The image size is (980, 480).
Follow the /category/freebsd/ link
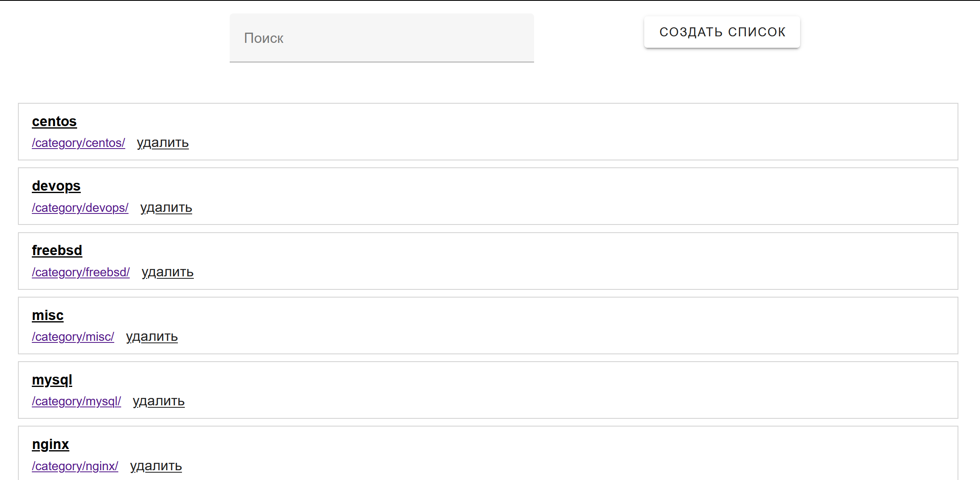[81, 272]
